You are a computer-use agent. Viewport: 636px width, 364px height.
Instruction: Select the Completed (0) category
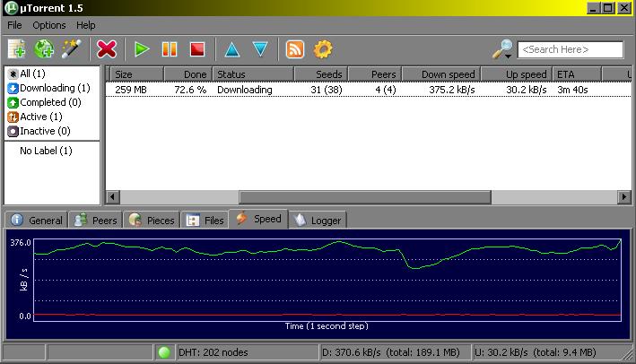pyautogui.click(x=44, y=102)
